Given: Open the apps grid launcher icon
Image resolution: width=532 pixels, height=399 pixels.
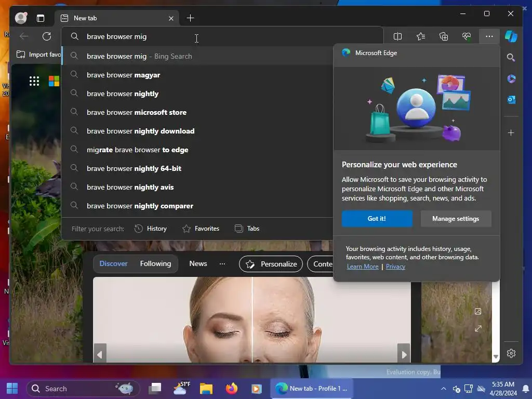Looking at the screenshot, I should tap(34, 81).
